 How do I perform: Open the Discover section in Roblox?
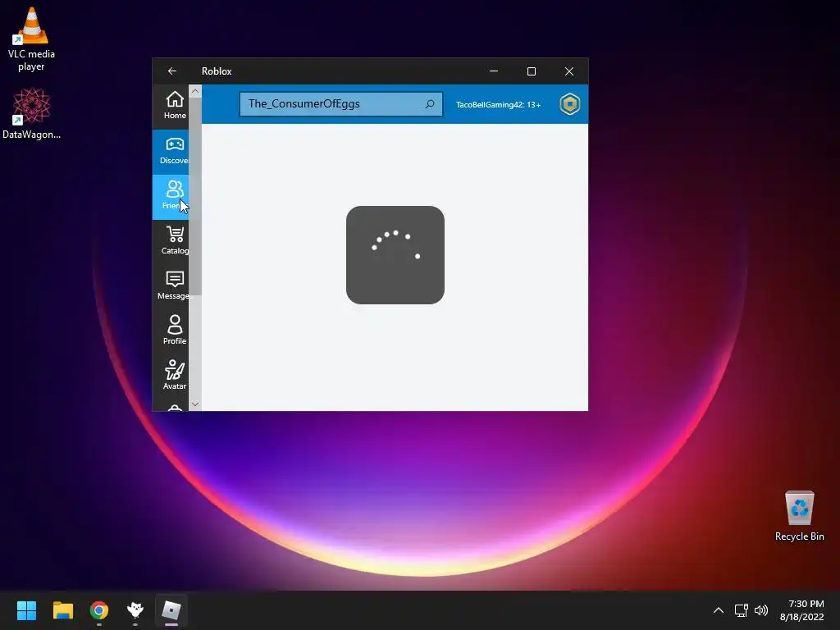click(171, 152)
